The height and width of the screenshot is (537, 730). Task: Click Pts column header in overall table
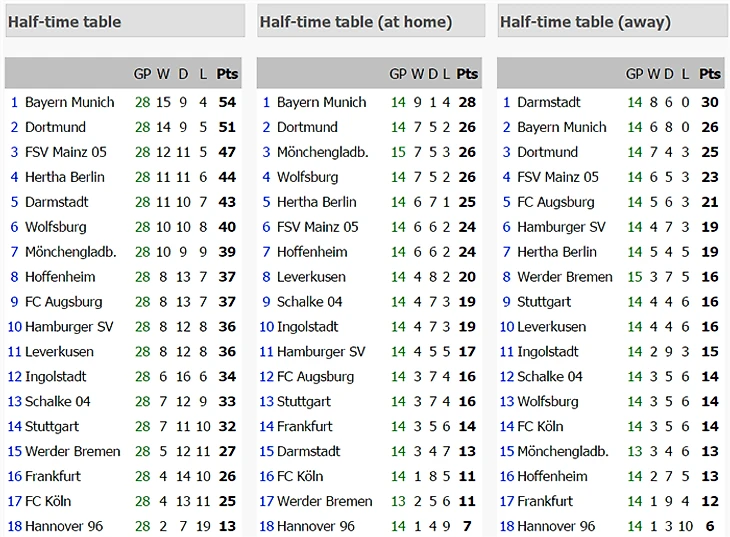(228, 74)
